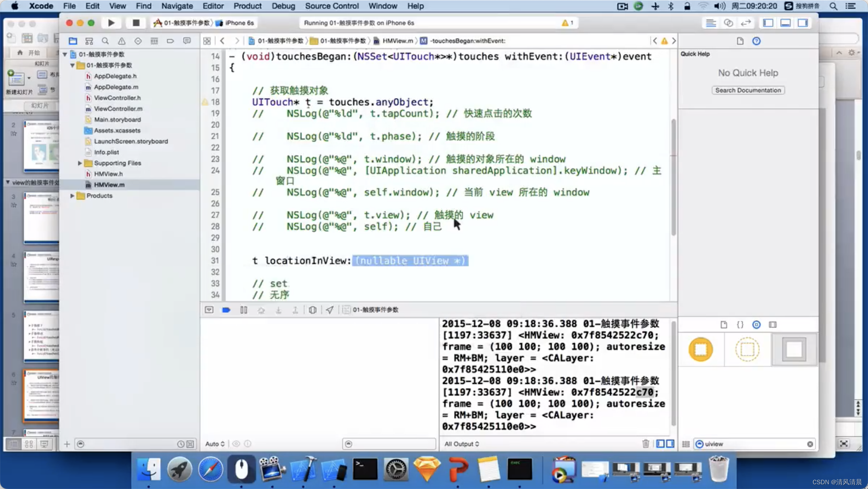This screenshot has height=489, width=868.
Task: Stop the running app
Action: point(136,23)
